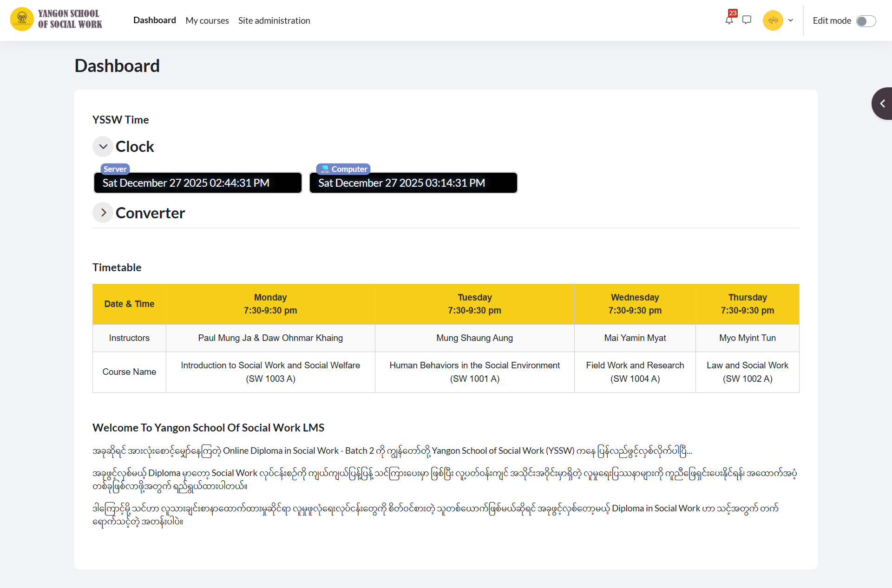Click the red 23 notification badge
The height and width of the screenshot is (588, 892).
733,13
